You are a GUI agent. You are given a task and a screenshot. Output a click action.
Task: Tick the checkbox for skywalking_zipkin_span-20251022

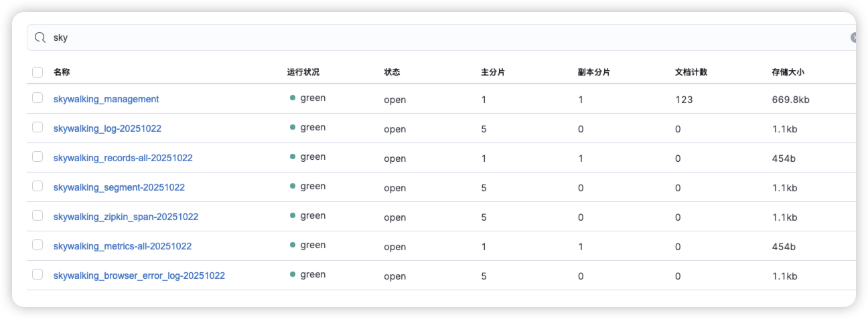coord(38,215)
